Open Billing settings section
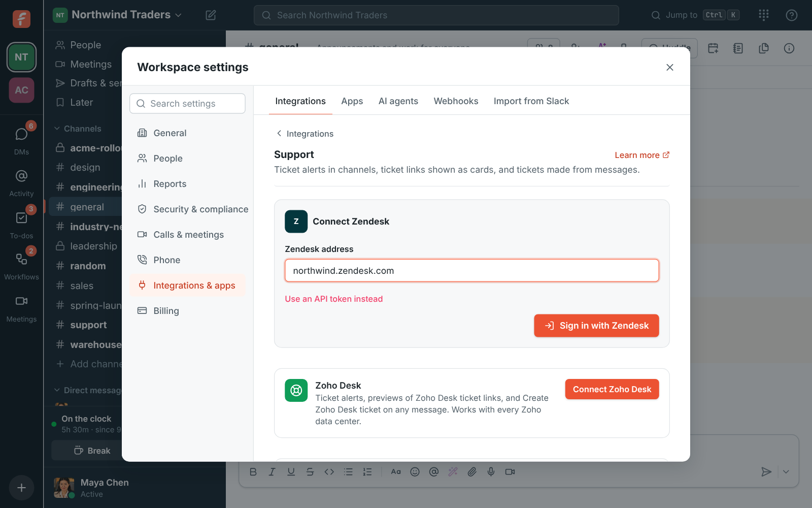Screen dimensions: 812x508 pos(187,311)
